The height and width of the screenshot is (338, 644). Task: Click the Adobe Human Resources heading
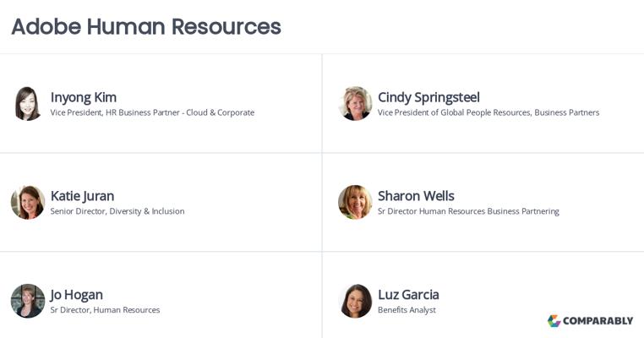(146, 26)
